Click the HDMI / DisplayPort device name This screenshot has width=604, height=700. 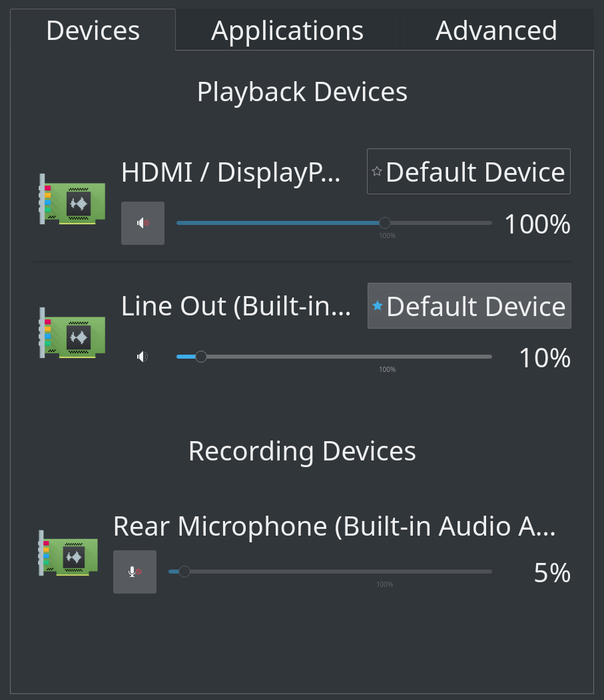pyautogui.click(x=231, y=173)
